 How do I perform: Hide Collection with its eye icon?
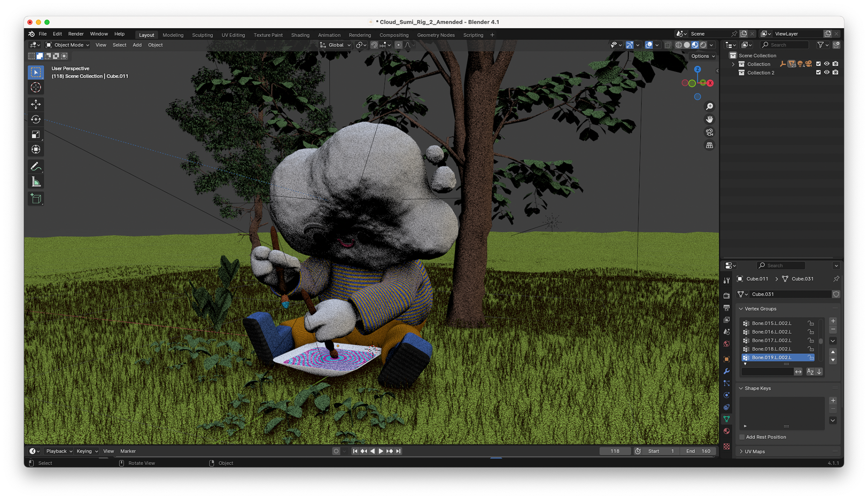click(827, 64)
